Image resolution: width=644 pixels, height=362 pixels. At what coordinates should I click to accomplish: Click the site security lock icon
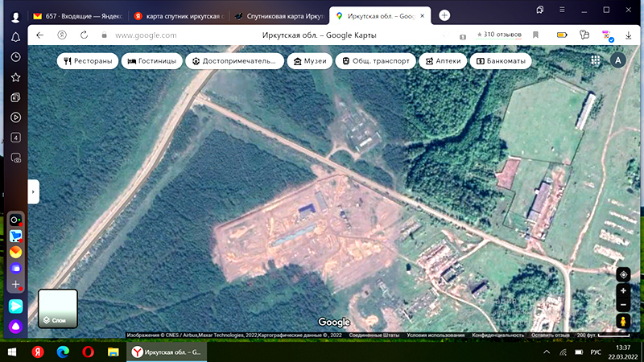click(105, 35)
